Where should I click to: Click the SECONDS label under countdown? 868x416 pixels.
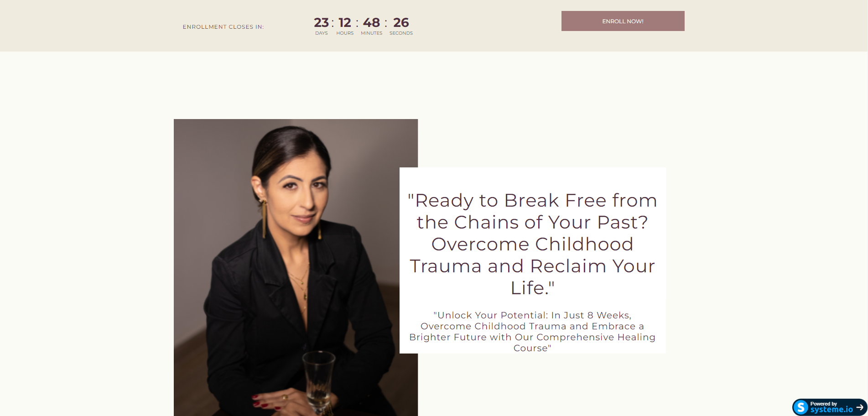401,33
